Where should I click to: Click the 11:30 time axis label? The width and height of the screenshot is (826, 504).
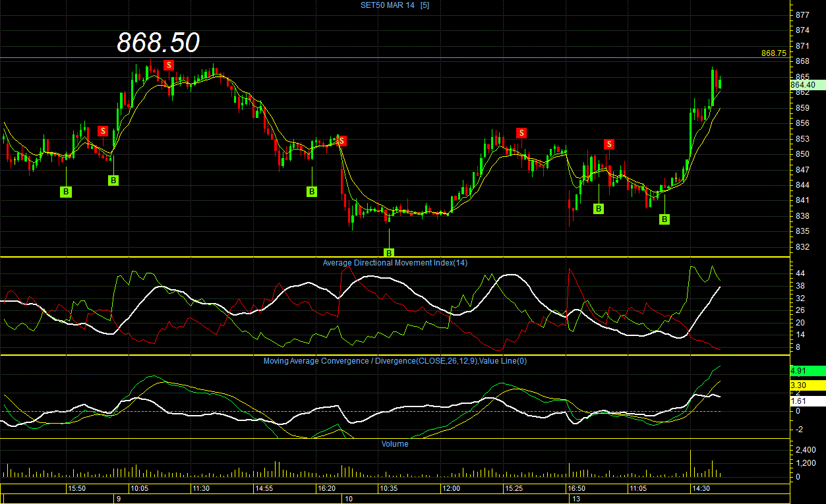(201, 489)
